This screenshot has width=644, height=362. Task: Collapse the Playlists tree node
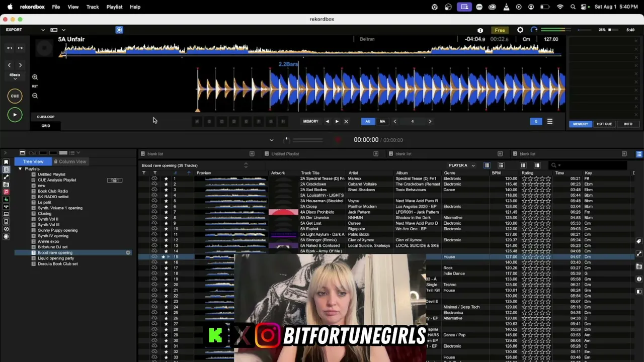[20, 169]
